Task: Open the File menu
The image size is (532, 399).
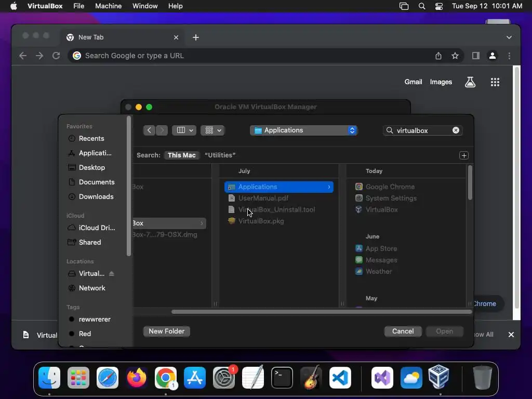Action: click(x=79, y=6)
